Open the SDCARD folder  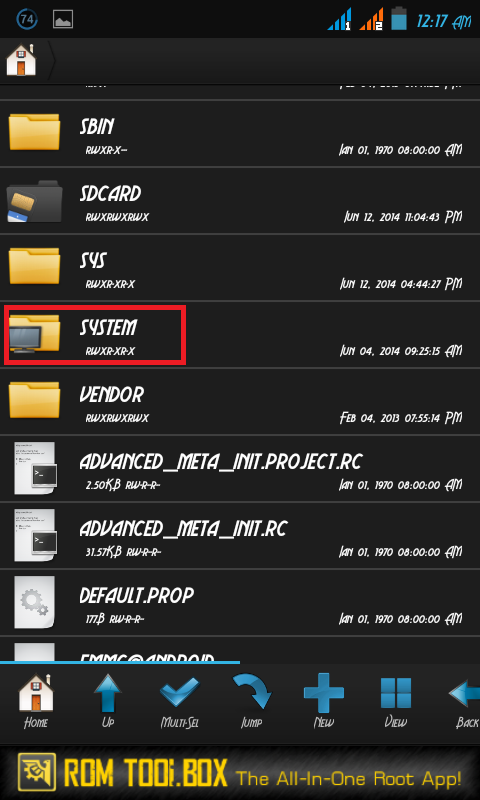click(x=240, y=201)
